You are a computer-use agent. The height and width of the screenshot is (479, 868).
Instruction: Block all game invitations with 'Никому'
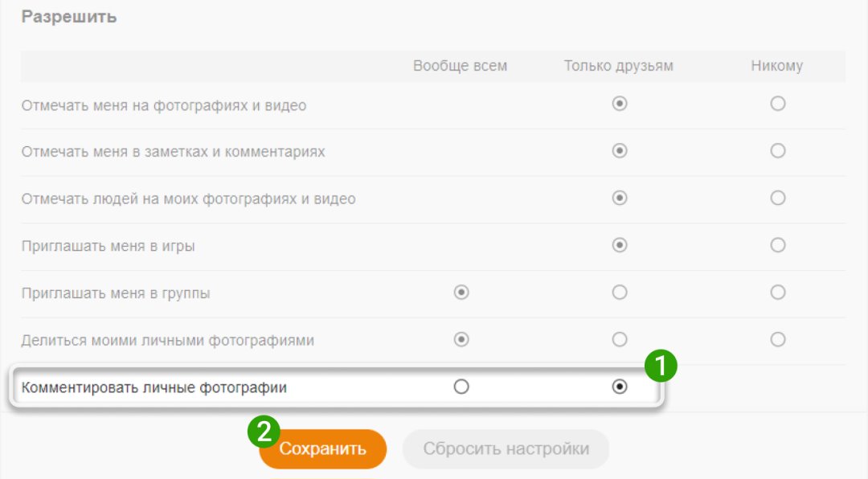[777, 245]
